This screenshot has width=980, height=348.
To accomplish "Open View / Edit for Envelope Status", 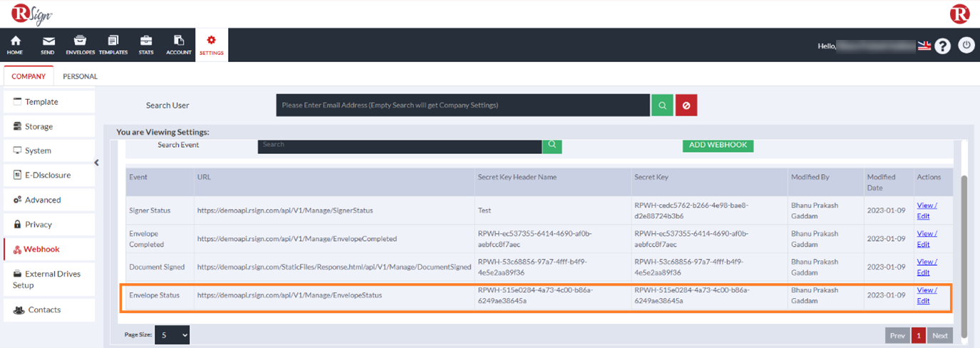I will coord(927,295).
